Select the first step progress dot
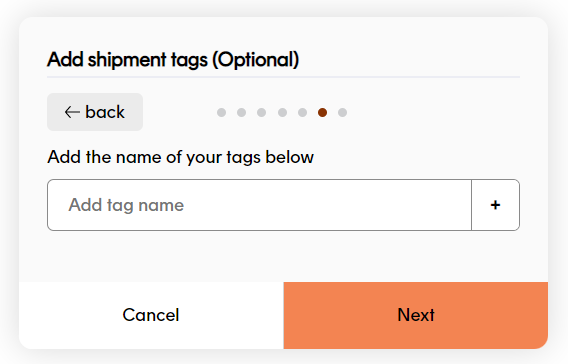 coord(221,113)
